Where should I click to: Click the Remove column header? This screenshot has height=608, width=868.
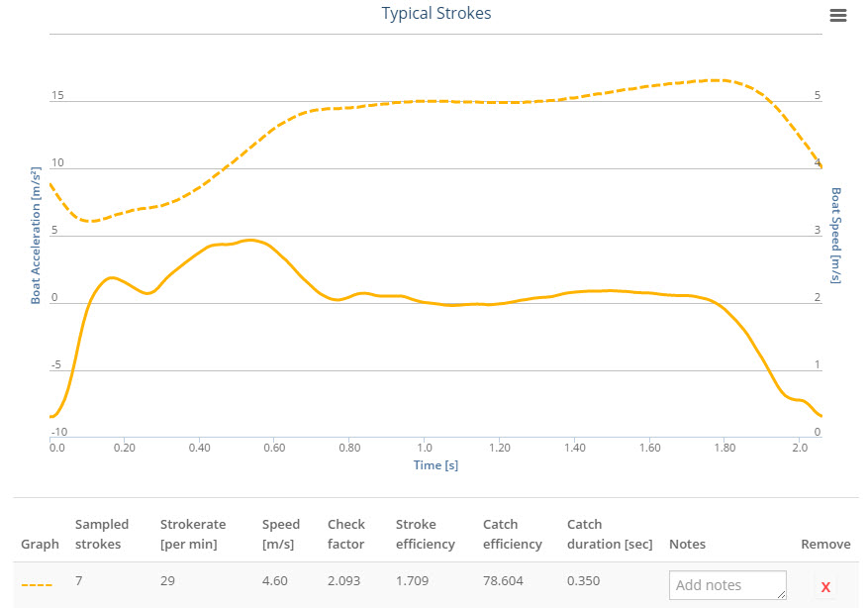[825, 544]
